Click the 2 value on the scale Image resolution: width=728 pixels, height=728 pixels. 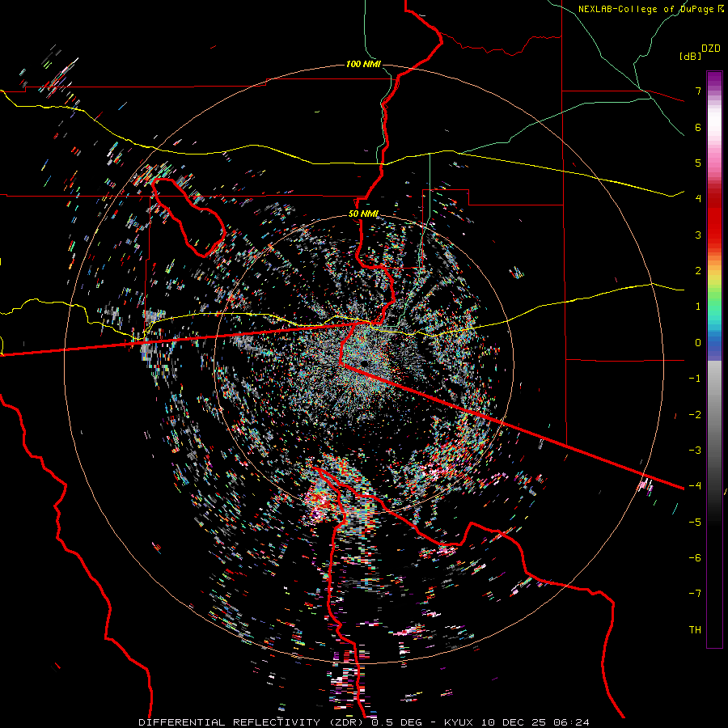point(698,271)
